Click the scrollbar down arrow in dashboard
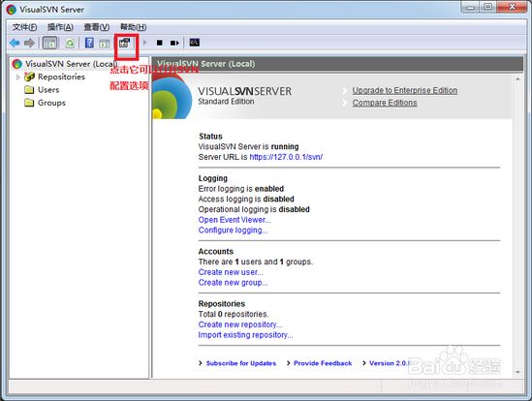 point(517,372)
